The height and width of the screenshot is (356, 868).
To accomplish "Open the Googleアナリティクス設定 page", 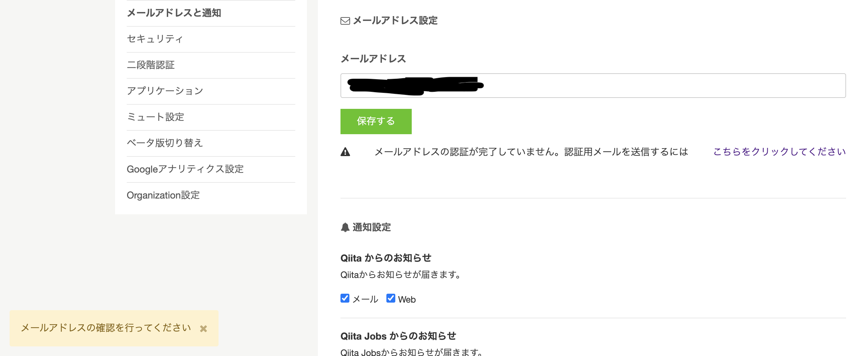I will (x=185, y=169).
